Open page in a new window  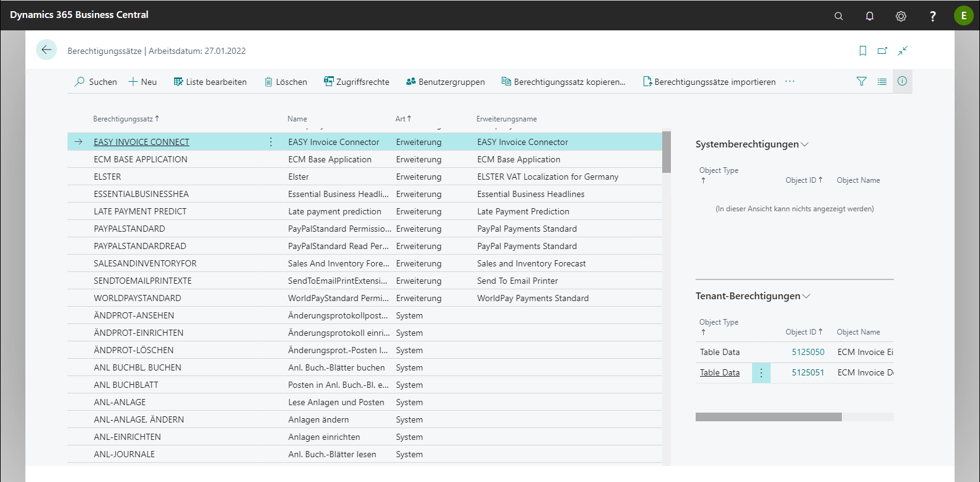(x=882, y=51)
